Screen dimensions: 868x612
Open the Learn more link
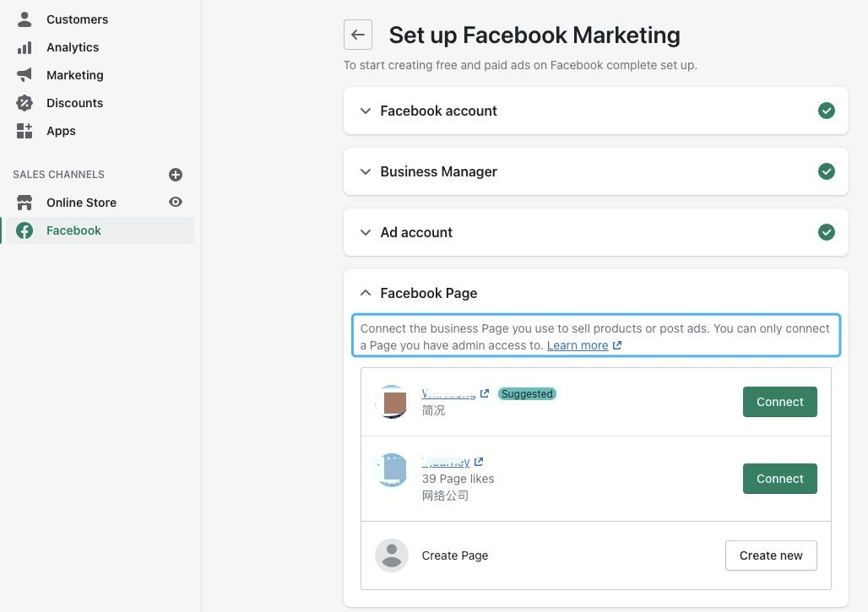coord(578,345)
